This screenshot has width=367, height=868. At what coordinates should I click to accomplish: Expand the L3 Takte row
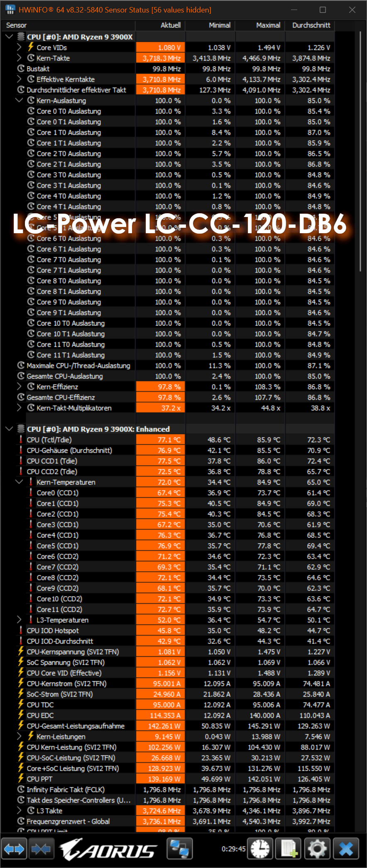19,811
